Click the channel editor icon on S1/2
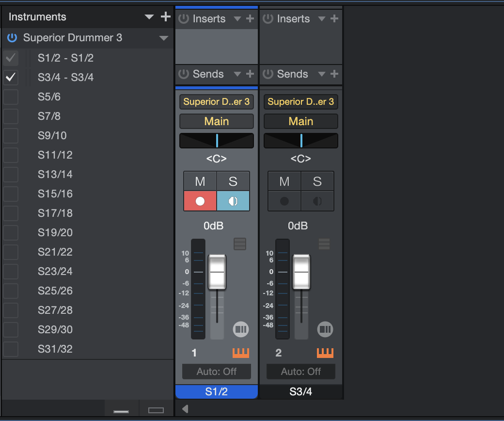This screenshot has width=504, height=421. coord(241,330)
